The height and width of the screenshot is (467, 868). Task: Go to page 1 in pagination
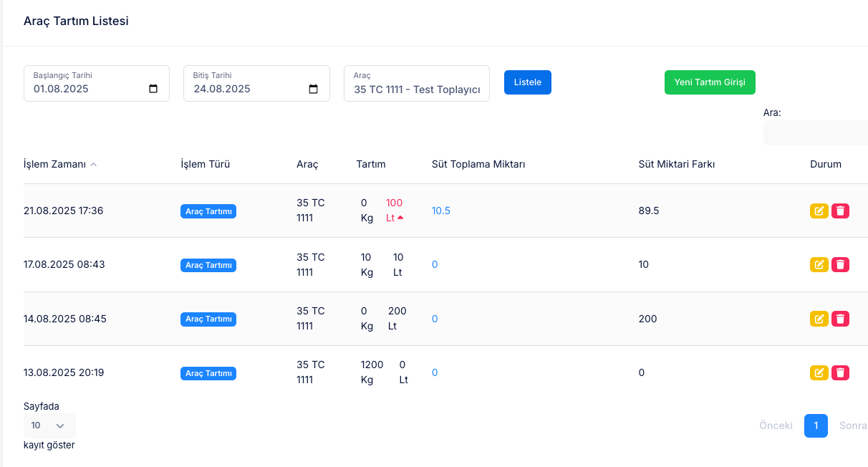pyautogui.click(x=816, y=425)
